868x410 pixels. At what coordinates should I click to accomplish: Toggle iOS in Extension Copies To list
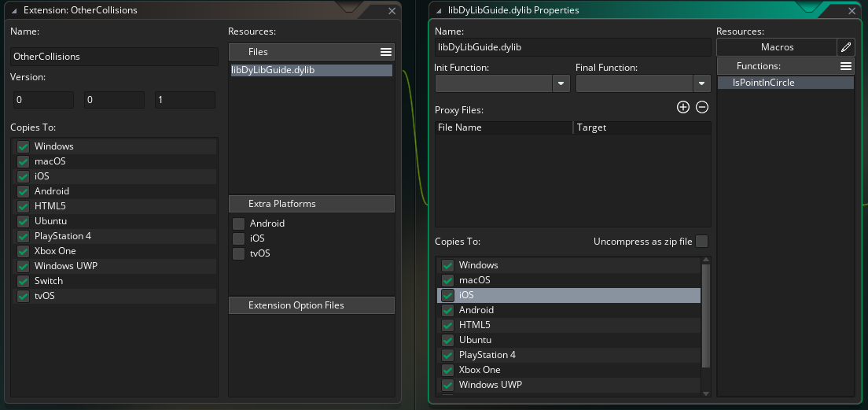23,177
